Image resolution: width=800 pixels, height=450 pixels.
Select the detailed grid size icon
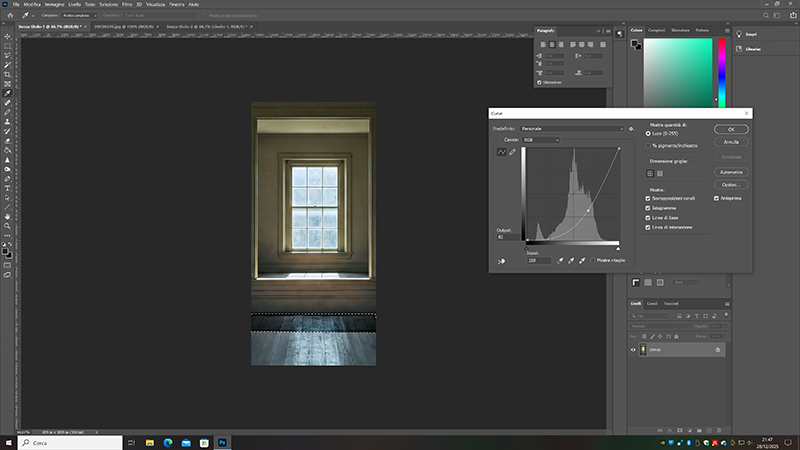click(660, 173)
